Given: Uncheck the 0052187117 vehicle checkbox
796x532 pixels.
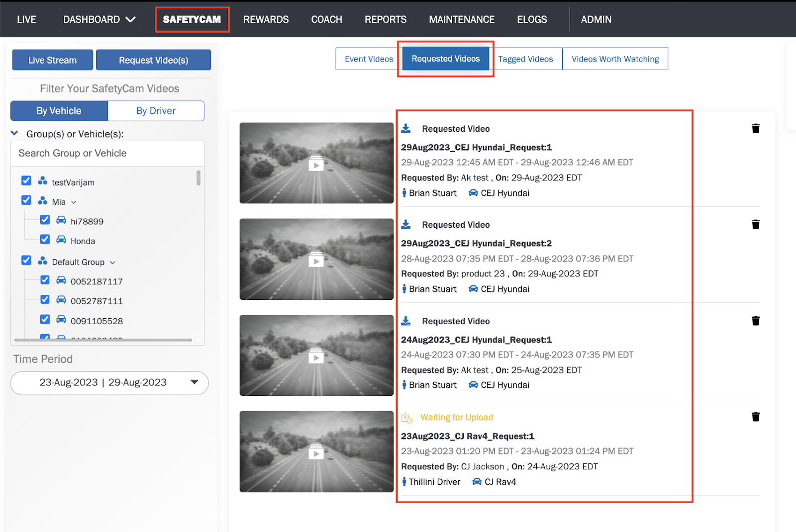Looking at the screenshot, I should click(45, 280).
